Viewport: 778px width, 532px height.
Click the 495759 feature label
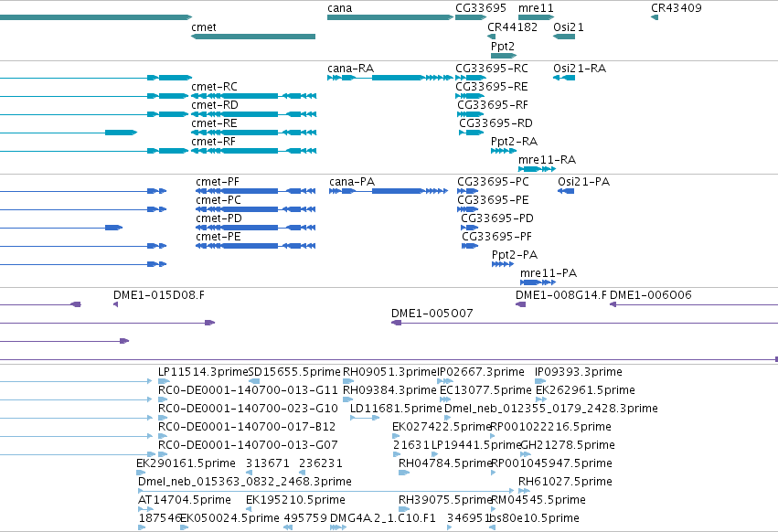pos(305,518)
